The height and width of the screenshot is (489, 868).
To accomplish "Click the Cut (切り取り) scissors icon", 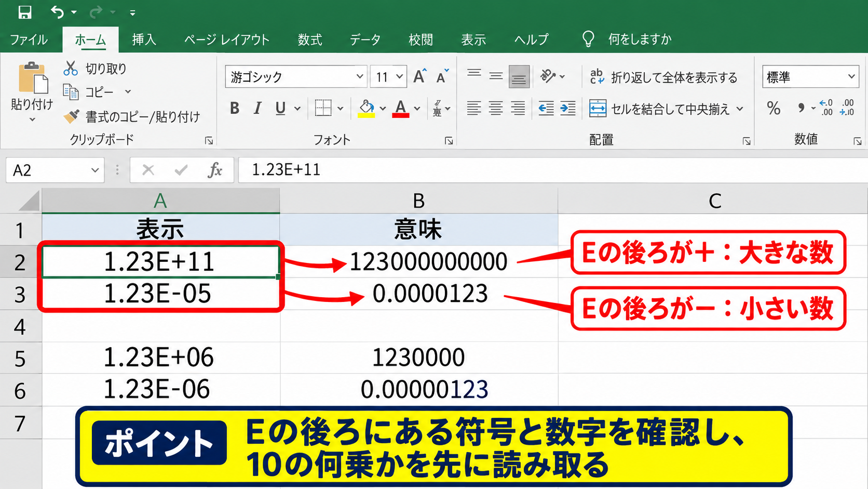I will tap(71, 68).
